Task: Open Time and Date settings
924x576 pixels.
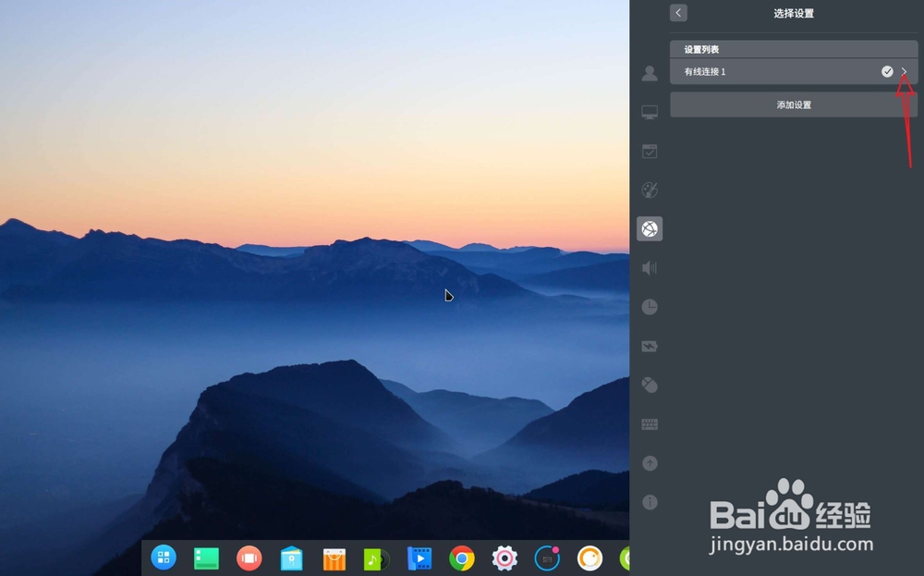Action: 650,306
